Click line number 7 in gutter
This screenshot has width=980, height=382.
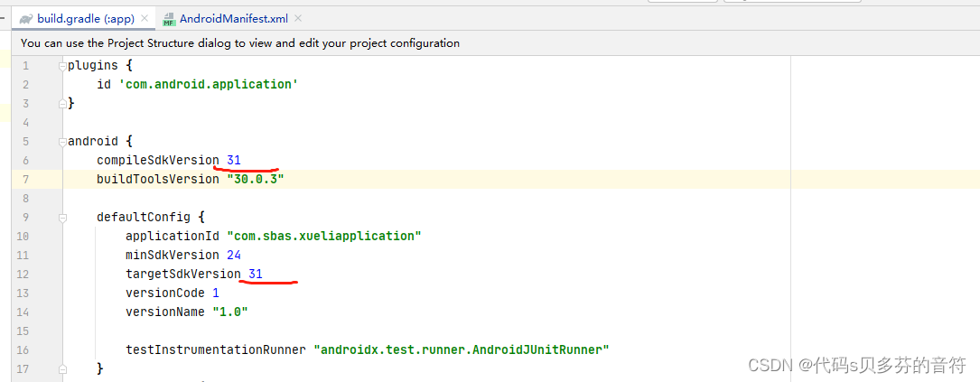[x=25, y=180]
